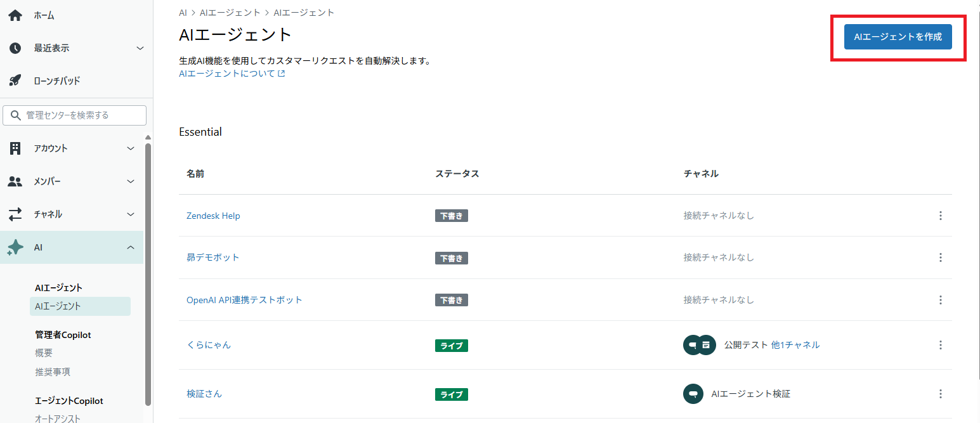This screenshot has height=423, width=980.
Task: Click the ホーム home icon in sidebar
Action: (14, 15)
